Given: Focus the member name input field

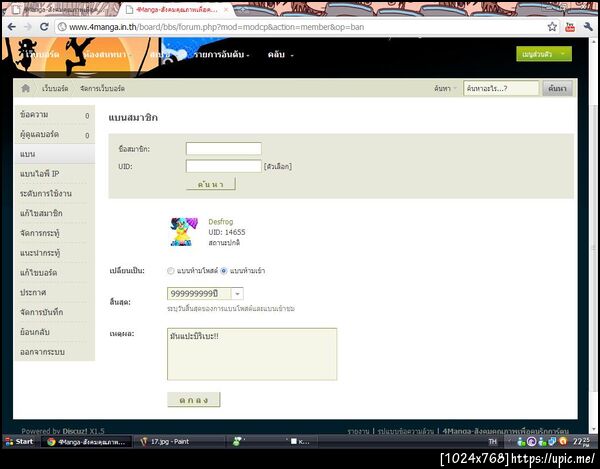Looking at the screenshot, I should point(223,149).
